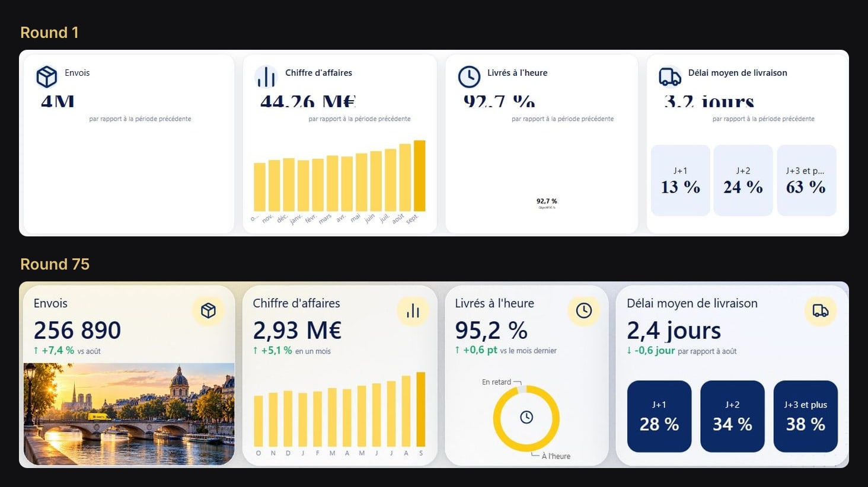The height and width of the screenshot is (487, 868).
Task: Click the Round 1 Livrés à l'heure clock icon
Action: [x=469, y=77]
